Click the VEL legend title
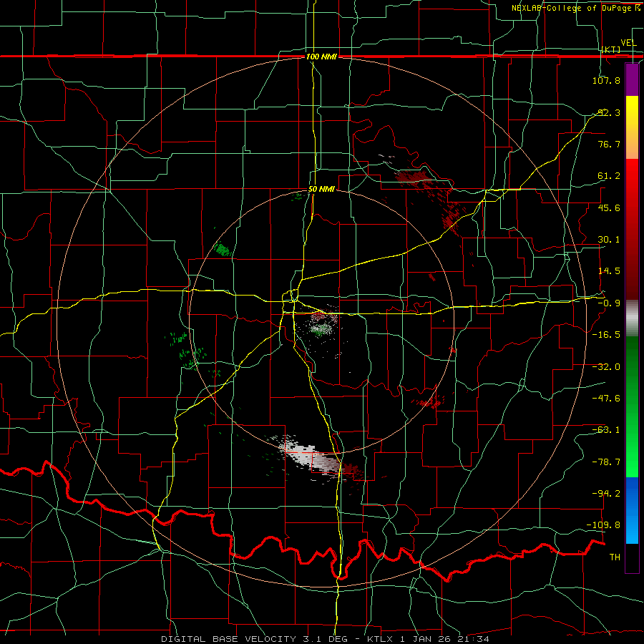This screenshot has width=644, height=644. click(x=628, y=43)
